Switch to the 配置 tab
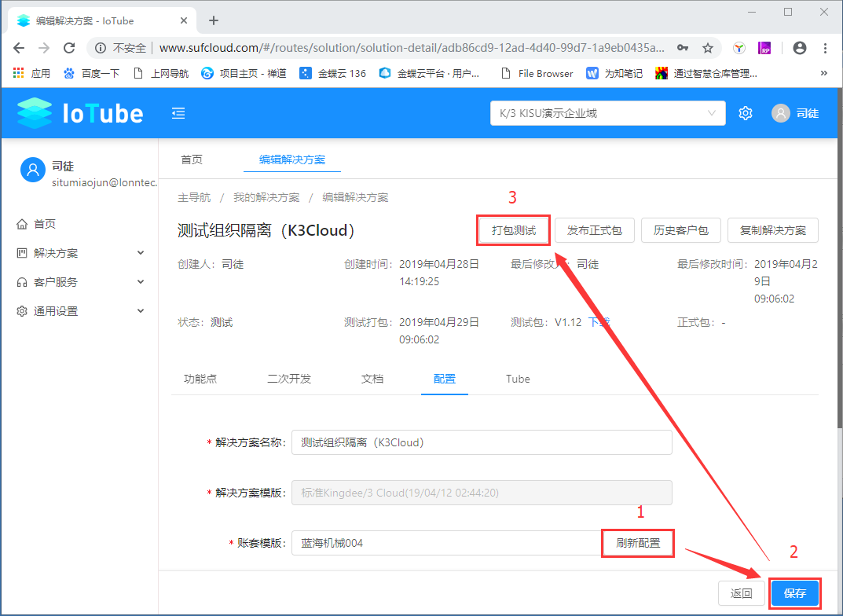The width and height of the screenshot is (843, 616). pyautogui.click(x=445, y=379)
